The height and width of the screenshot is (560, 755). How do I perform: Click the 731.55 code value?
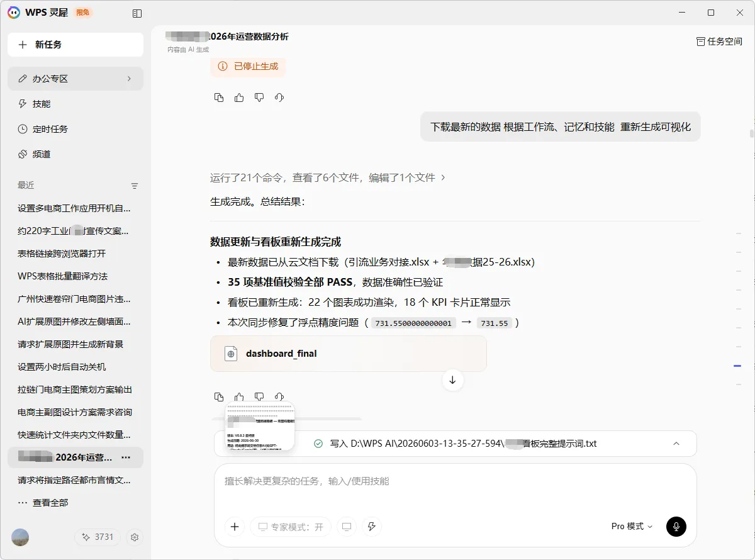(x=493, y=323)
